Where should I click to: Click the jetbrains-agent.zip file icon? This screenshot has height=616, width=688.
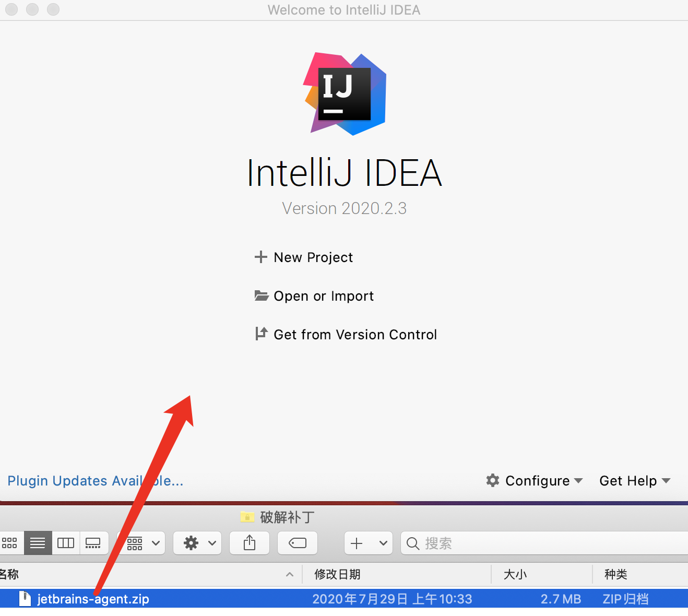[25, 598]
